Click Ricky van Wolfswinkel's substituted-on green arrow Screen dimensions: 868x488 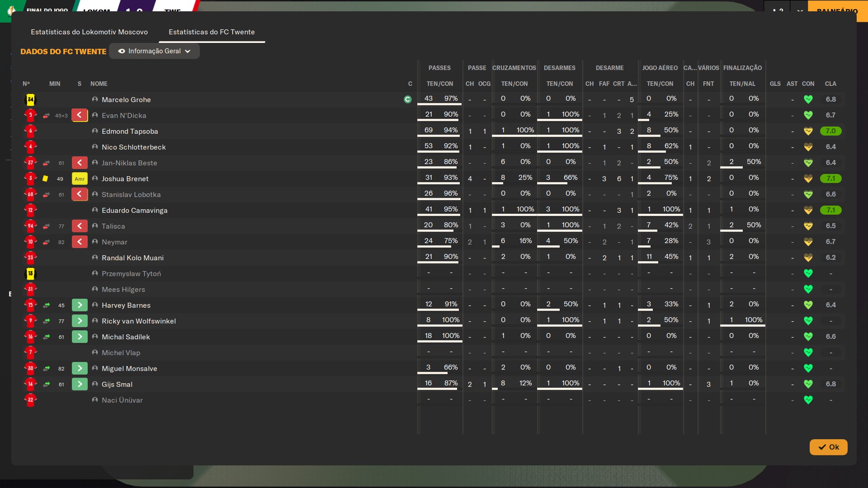[x=80, y=321]
